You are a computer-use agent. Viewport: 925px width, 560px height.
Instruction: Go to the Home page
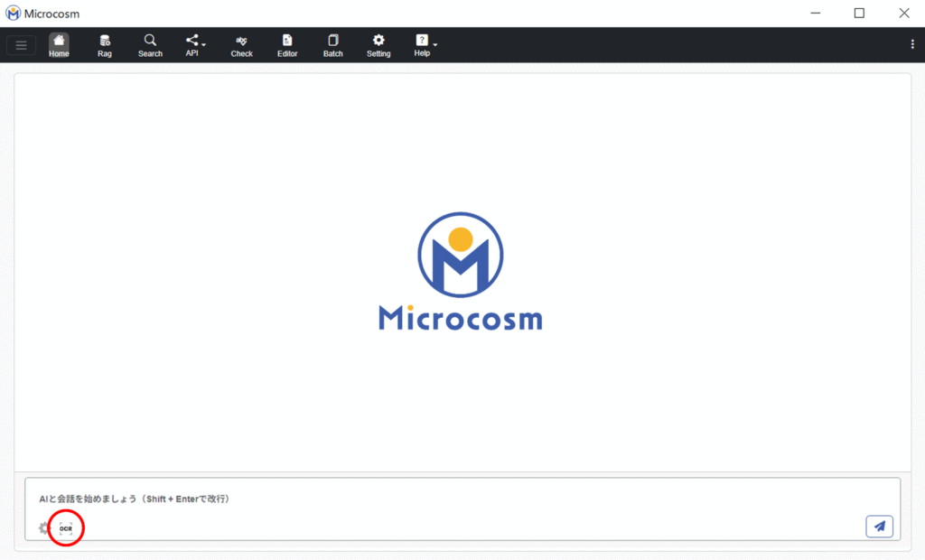click(x=59, y=45)
